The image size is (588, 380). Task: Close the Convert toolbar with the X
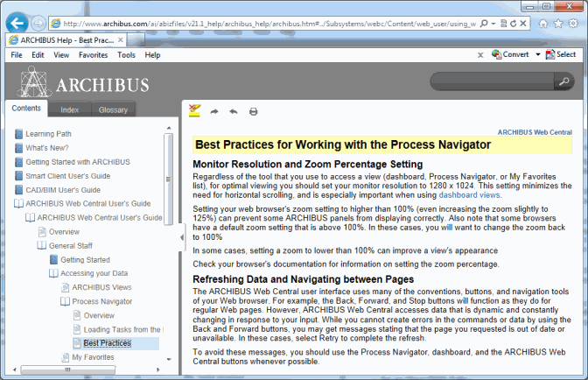[x=480, y=55]
